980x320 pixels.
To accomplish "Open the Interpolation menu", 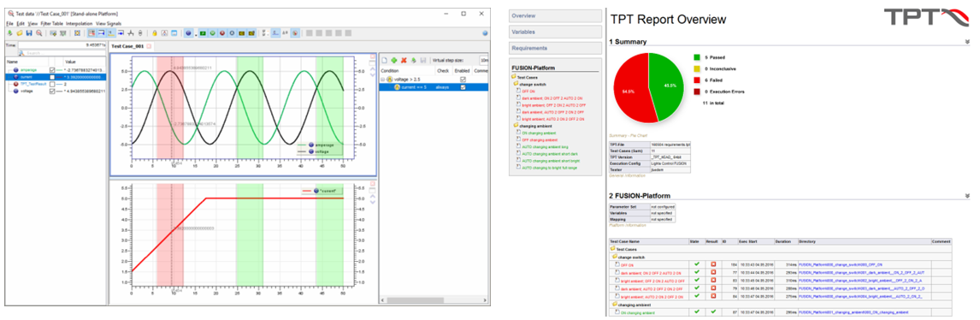I will pos(80,23).
